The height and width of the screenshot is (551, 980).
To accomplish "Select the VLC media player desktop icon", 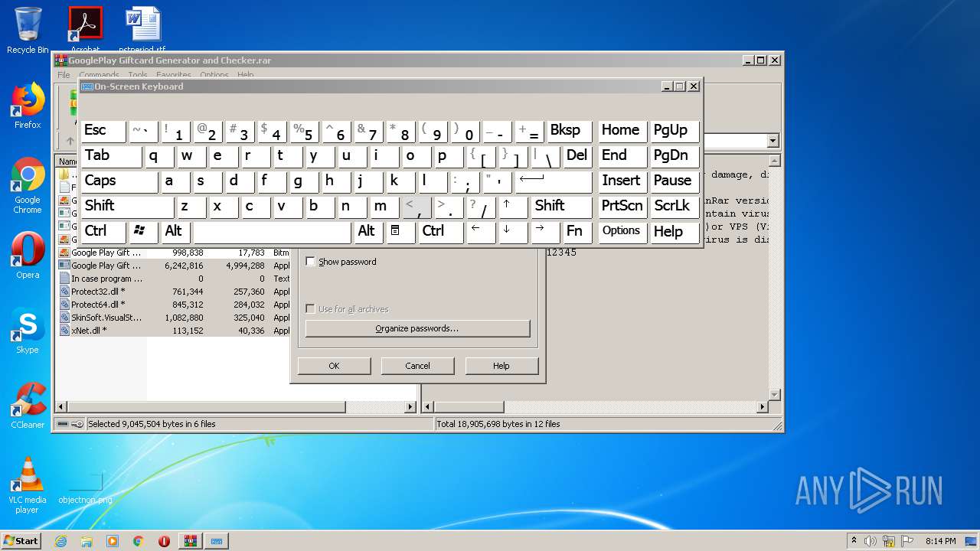I will pyautogui.click(x=28, y=485).
